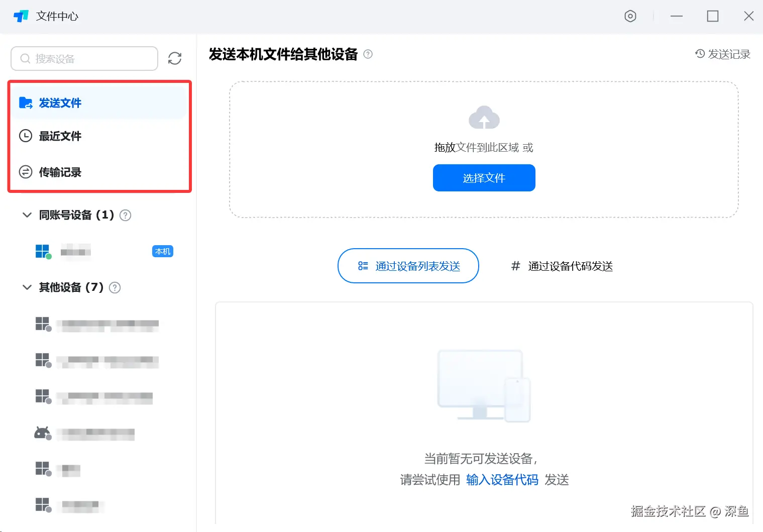Click the hash icon beside 通过设备代码发送
763x532 pixels.
(x=515, y=266)
